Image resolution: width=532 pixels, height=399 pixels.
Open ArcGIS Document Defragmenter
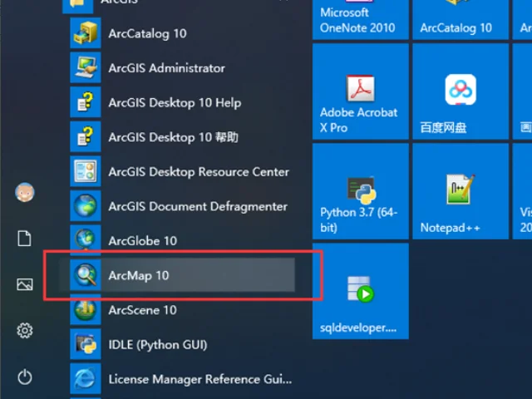click(x=197, y=206)
